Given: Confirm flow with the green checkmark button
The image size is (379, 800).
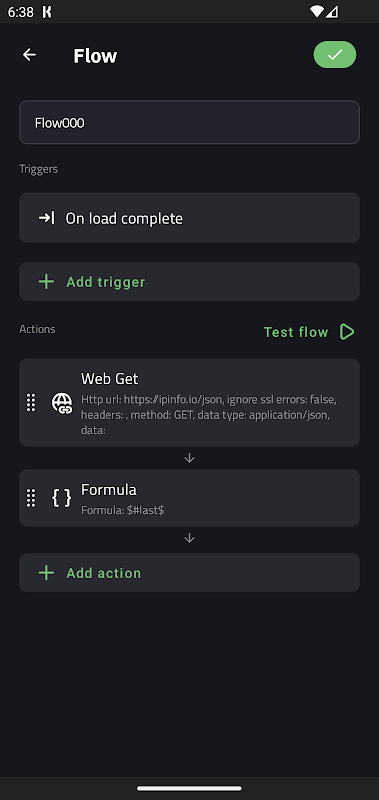Looking at the screenshot, I should (335, 55).
